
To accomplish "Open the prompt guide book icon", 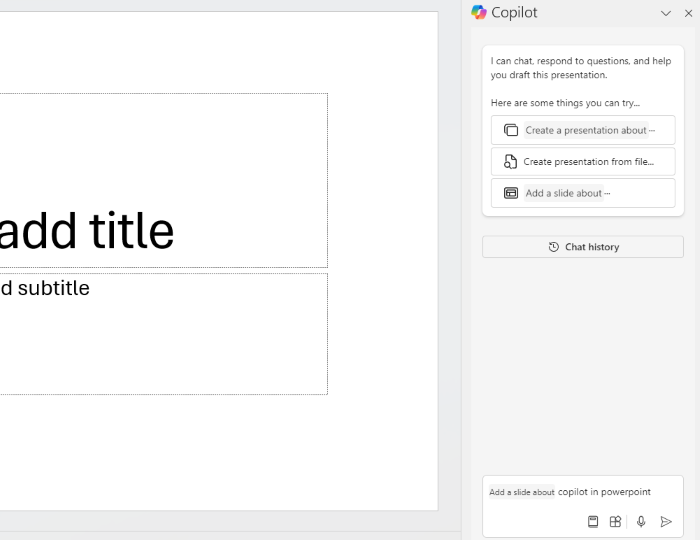I will click(x=593, y=521).
